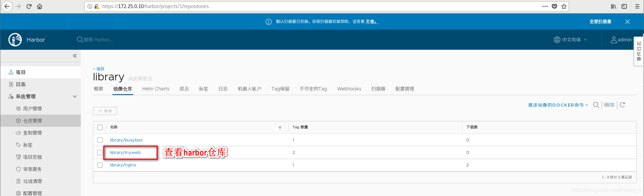Check the library/nginx row checkbox
The height and width of the screenshot is (196, 644).
(x=100, y=165)
